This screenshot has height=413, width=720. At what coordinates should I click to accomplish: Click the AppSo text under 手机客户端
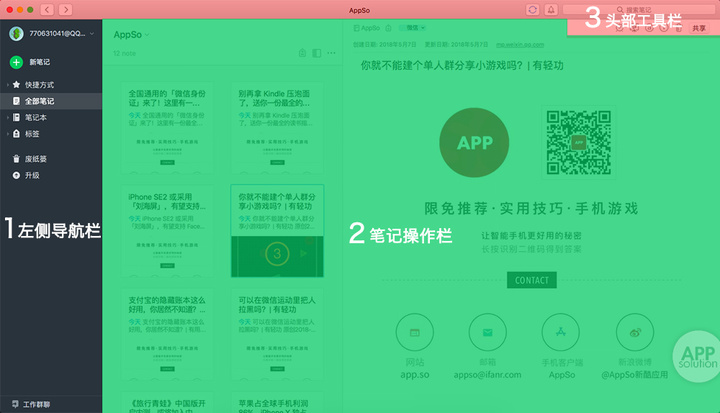tap(562, 374)
